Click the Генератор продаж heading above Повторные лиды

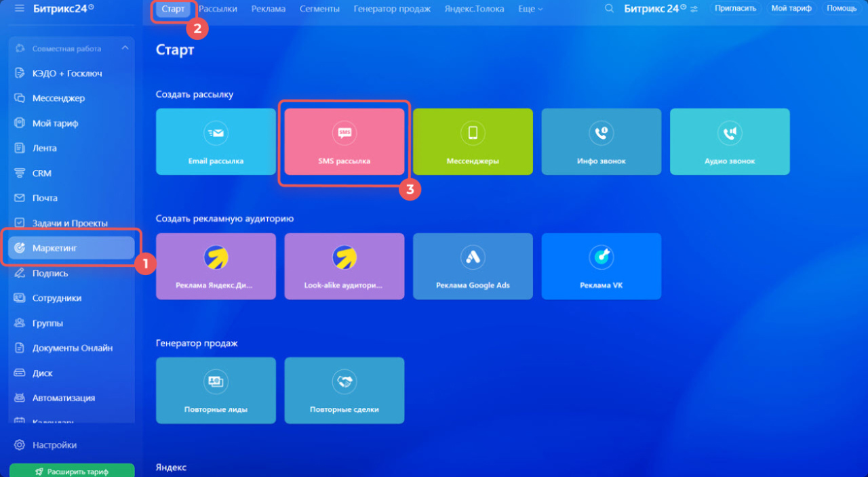tap(197, 344)
